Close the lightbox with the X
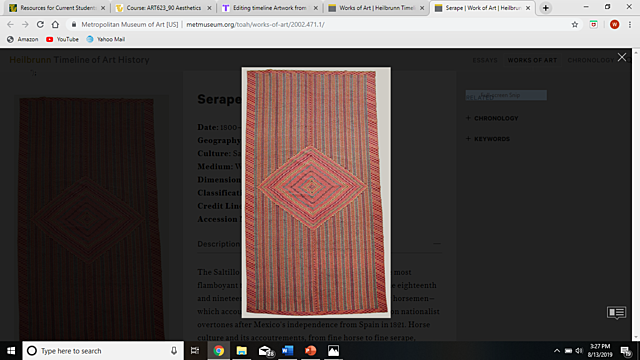Viewport: 640px width, 360px height. tap(622, 57)
